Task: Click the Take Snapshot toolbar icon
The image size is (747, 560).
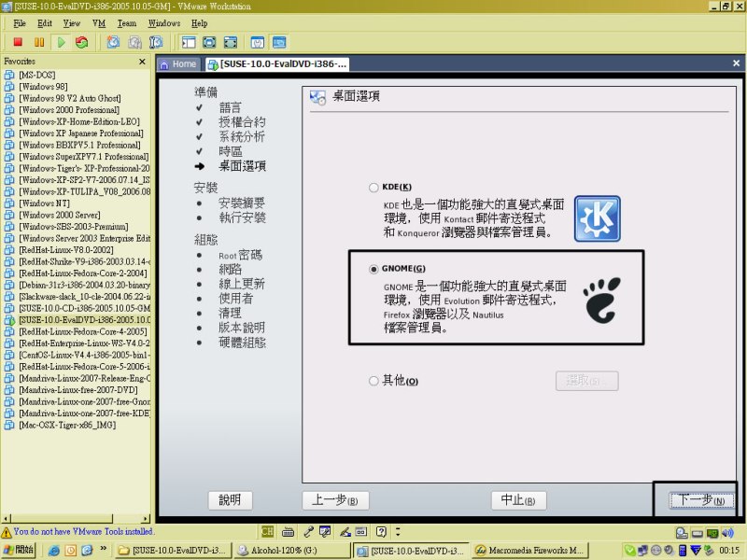Action: click(x=113, y=42)
